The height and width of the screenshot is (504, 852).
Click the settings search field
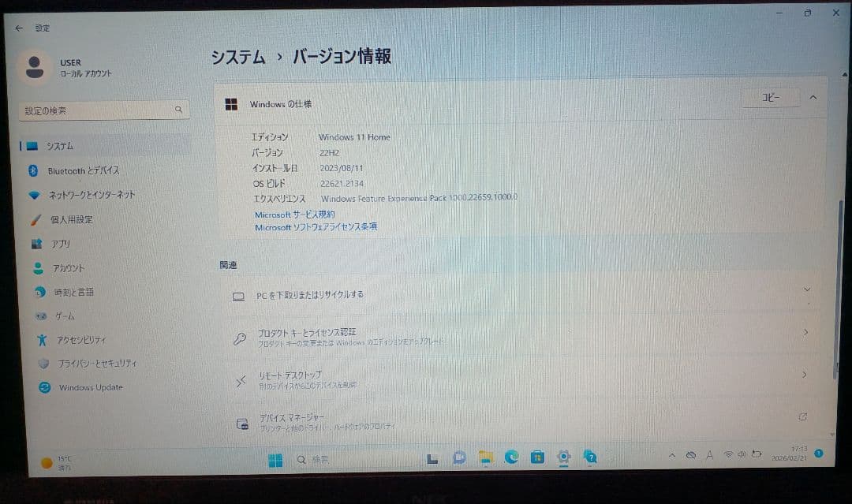tap(104, 110)
